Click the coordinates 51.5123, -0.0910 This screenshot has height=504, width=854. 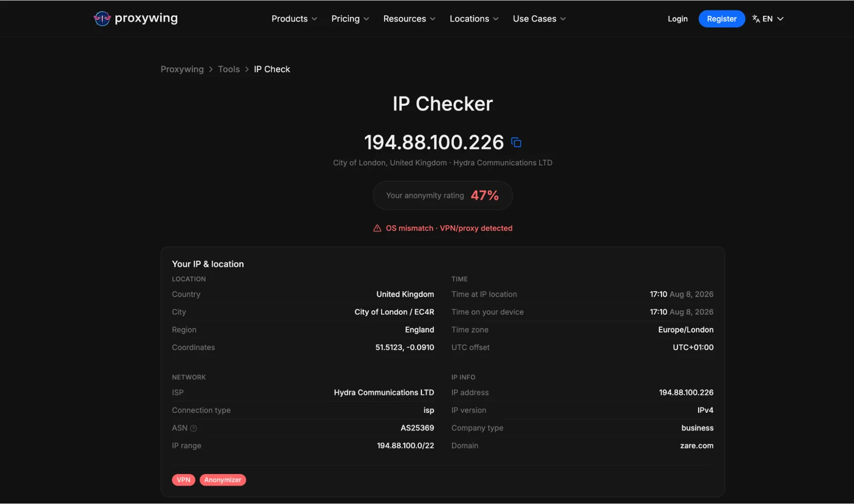click(x=405, y=347)
